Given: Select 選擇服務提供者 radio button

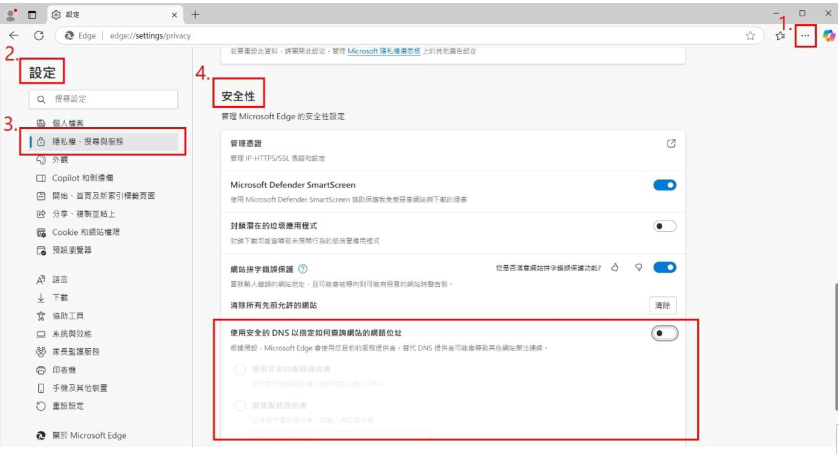Looking at the screenshot, I should (x=240, y=406).
